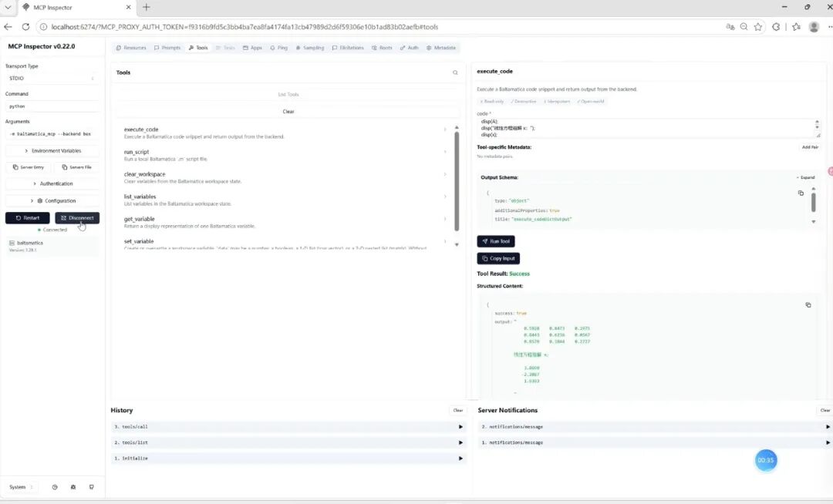Expand Environment Variables section
The height and width of the screenshot is (504, 833).
point(52,151)
